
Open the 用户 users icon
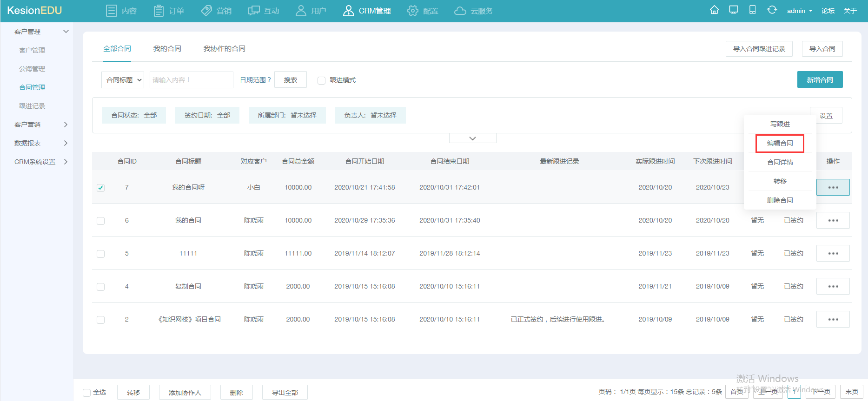pyautogui.click(x=301, y=11)
